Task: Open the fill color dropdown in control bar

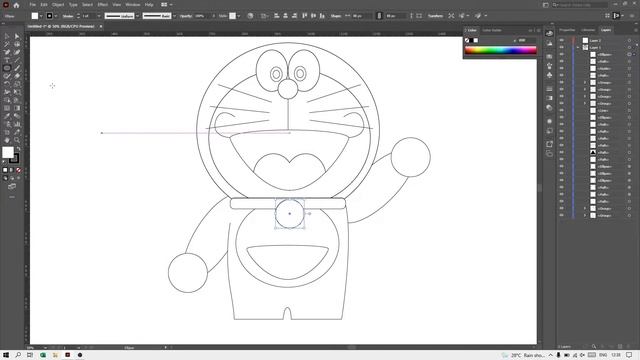Action: (x=41, y=16)
